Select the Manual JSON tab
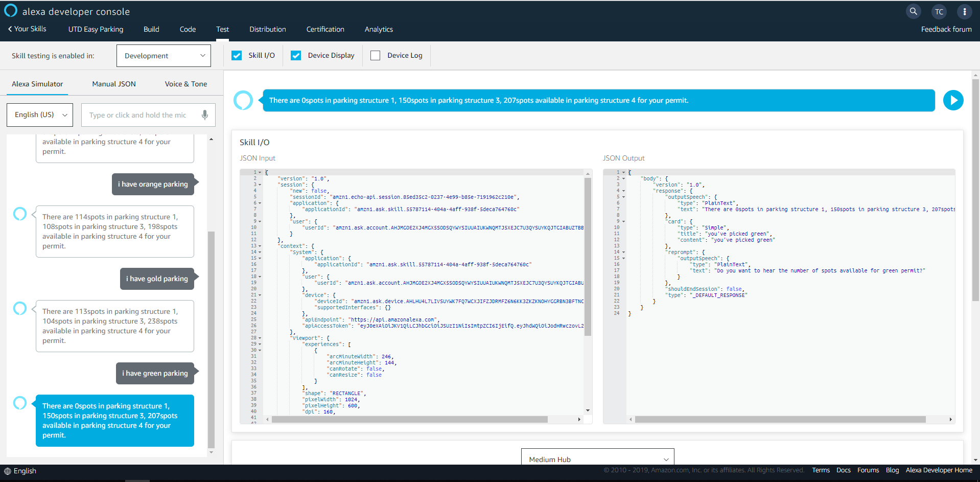 pos(114,84)
